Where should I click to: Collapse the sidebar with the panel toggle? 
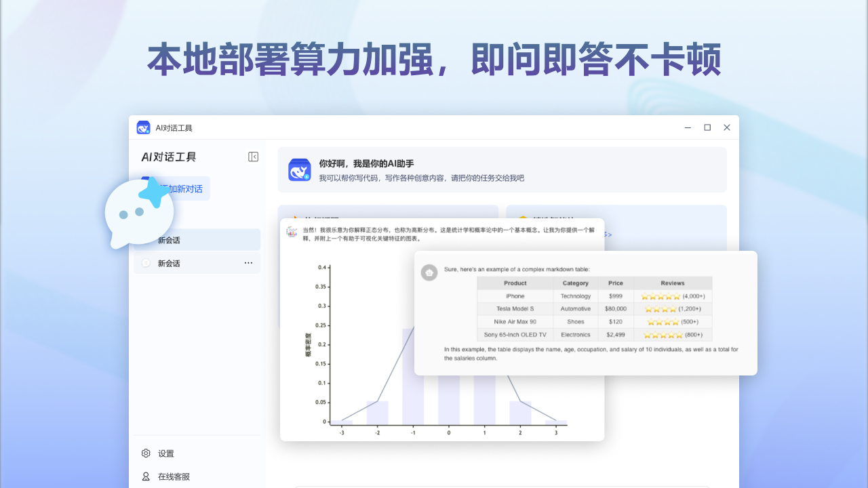(x=252, y=157)
